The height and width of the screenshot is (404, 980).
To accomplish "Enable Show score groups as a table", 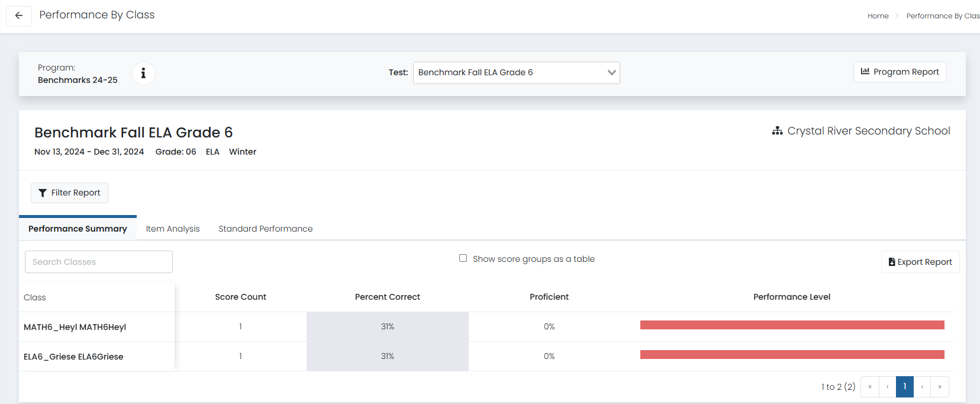I will 463,258.
